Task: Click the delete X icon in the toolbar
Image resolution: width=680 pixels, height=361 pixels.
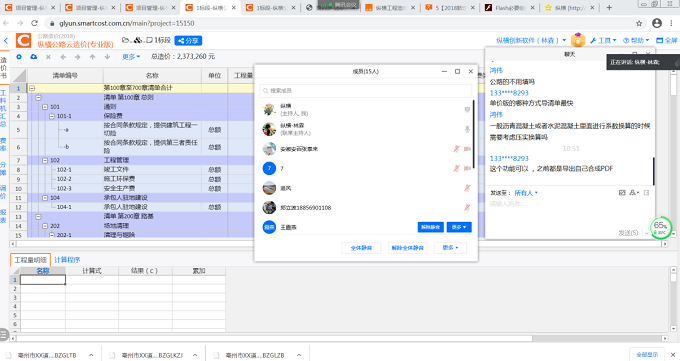Action: [48, 57]
